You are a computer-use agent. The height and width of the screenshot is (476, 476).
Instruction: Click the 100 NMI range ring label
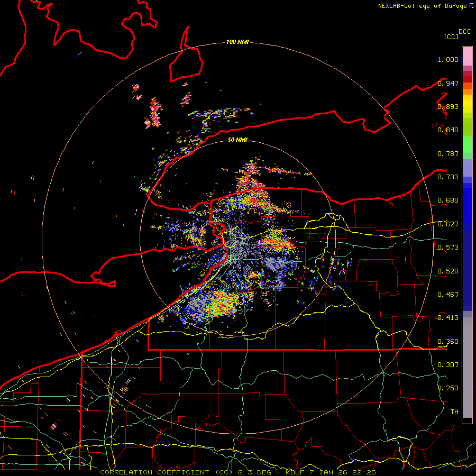tap(237, 42)
